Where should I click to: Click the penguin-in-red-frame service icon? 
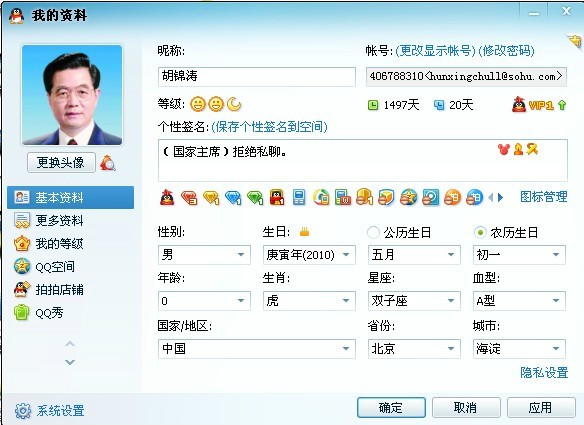(277, 197)
